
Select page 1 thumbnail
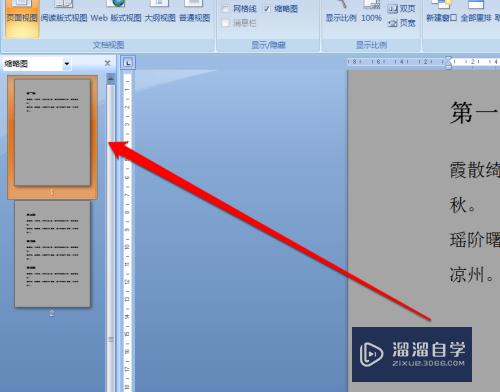pos(52,132)
